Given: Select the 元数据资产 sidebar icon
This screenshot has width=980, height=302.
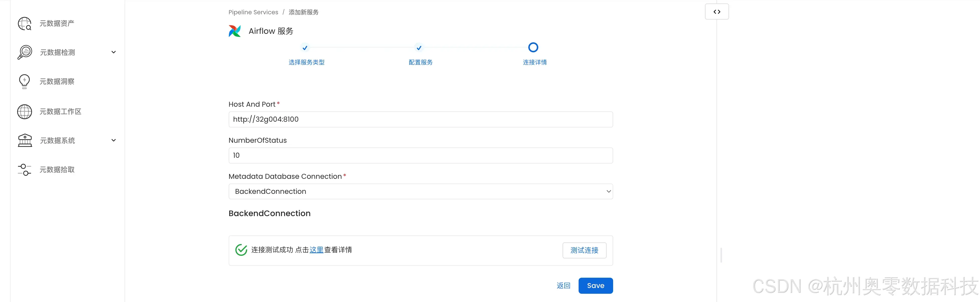Looking at the screenshot, I should [24, 23].
